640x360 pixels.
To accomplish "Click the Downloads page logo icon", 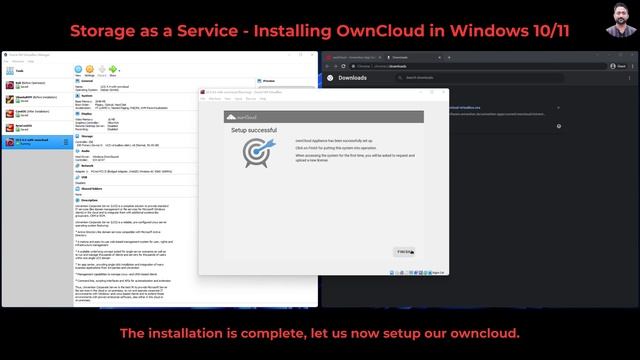I will coord(330,78).
